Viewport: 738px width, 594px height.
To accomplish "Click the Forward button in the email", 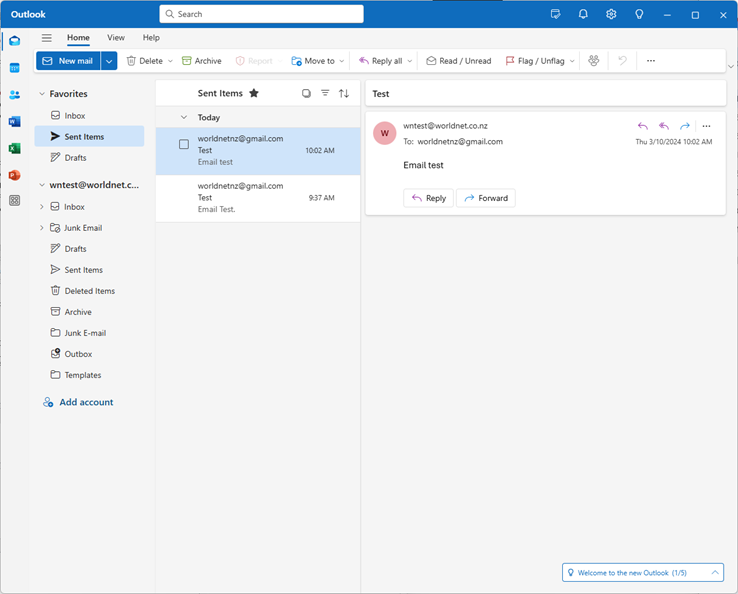I will 485,198.
